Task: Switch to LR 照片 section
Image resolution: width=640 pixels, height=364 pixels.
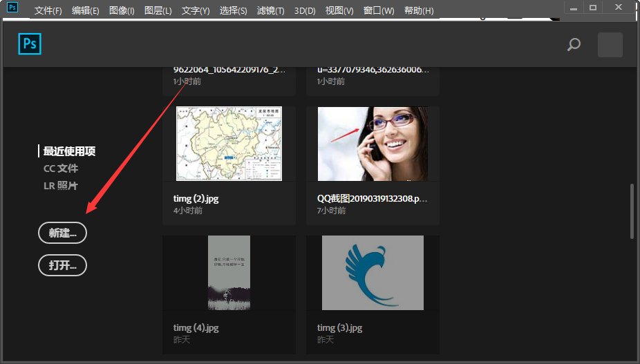Action: [60, 186]
